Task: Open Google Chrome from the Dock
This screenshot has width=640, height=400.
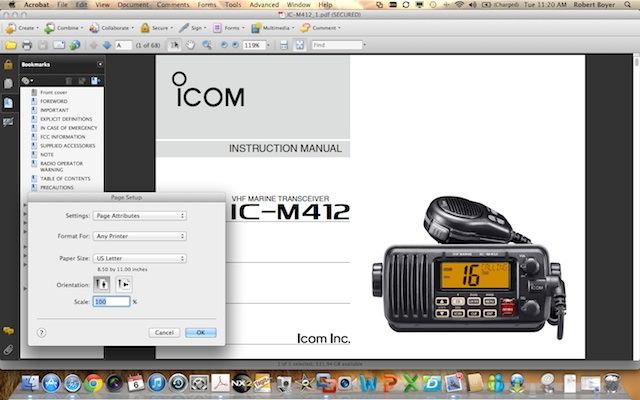Action: pyautogui.click(x=93, y=383)
